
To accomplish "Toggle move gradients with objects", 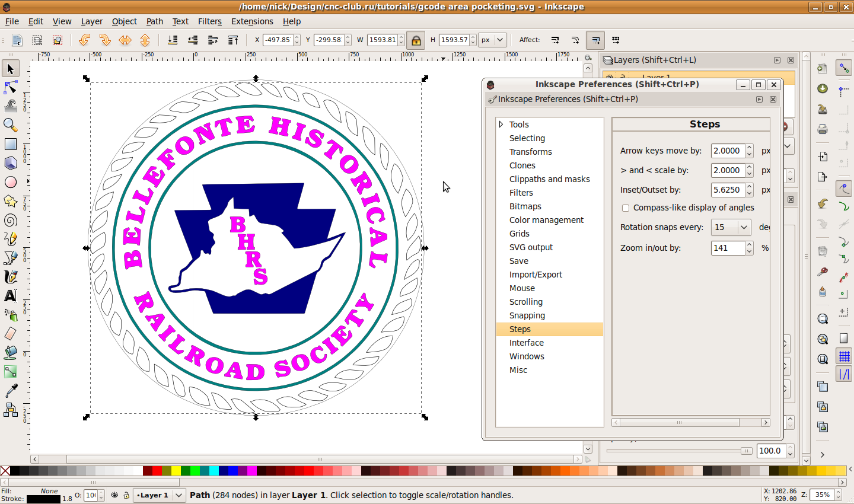I will point(595,40).
